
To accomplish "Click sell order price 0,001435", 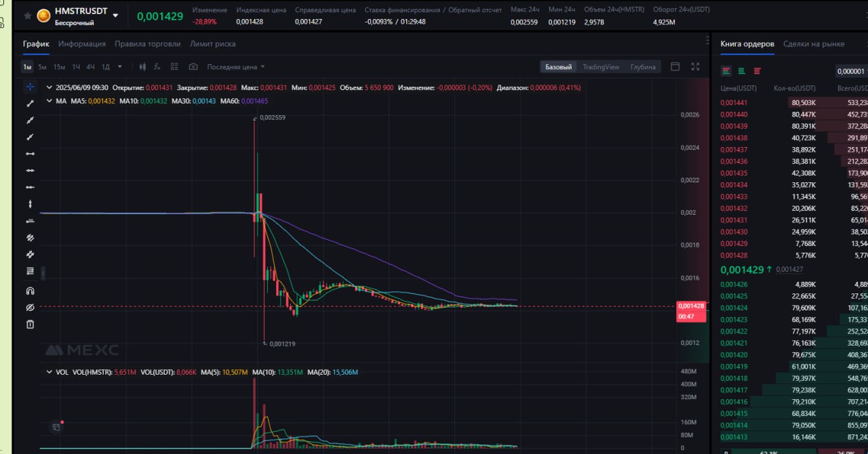I will 734,173.
